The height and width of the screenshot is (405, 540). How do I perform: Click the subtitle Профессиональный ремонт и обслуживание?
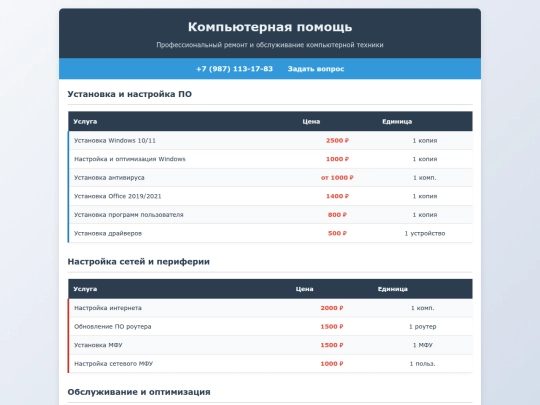click(270, 45)
